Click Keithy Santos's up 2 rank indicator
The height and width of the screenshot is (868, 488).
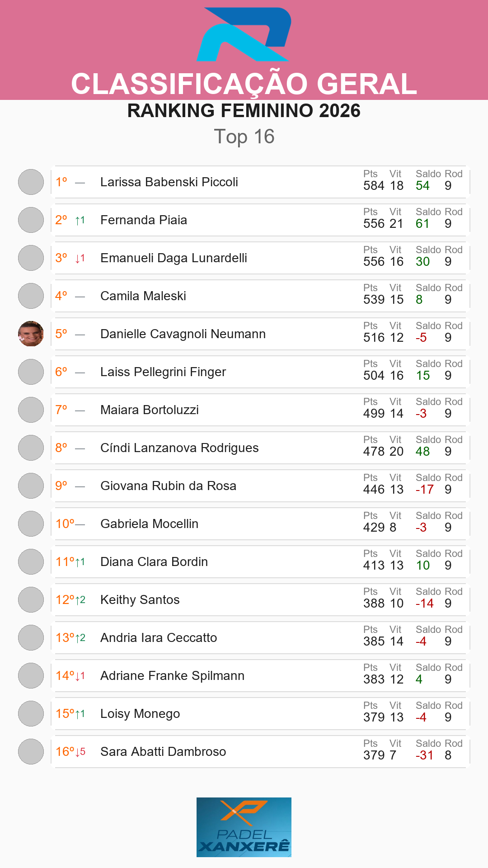click(80, 600)
